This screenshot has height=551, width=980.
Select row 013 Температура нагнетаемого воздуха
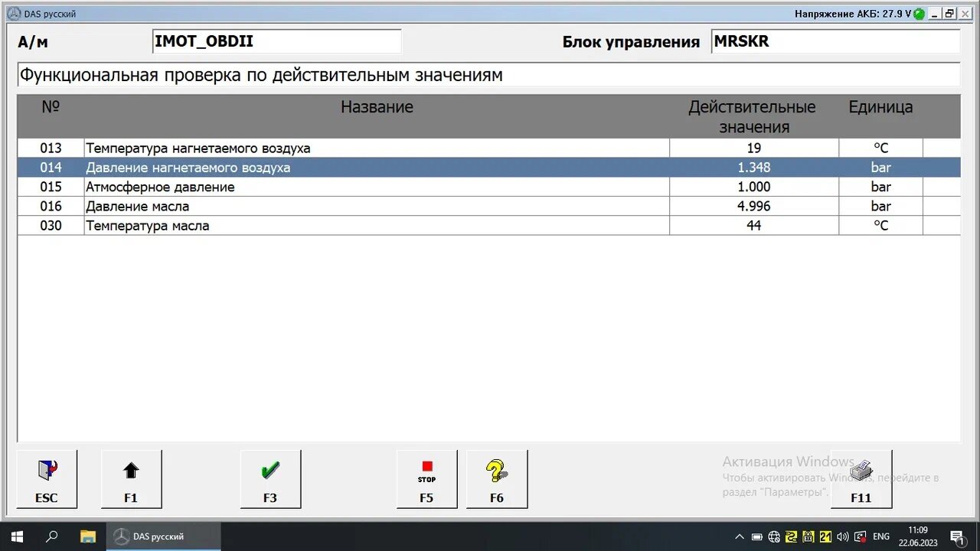tap(488, 148)
